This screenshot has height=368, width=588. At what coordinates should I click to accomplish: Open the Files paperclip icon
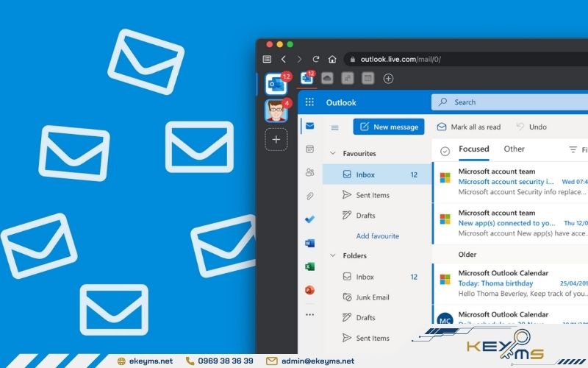pos(309,196)
